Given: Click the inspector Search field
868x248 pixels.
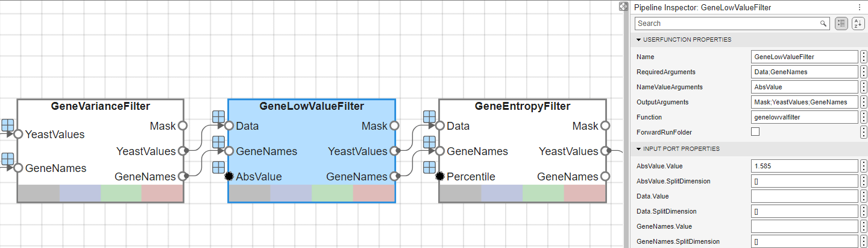Looking at the screenshot, I should click(x=726, y=24).
